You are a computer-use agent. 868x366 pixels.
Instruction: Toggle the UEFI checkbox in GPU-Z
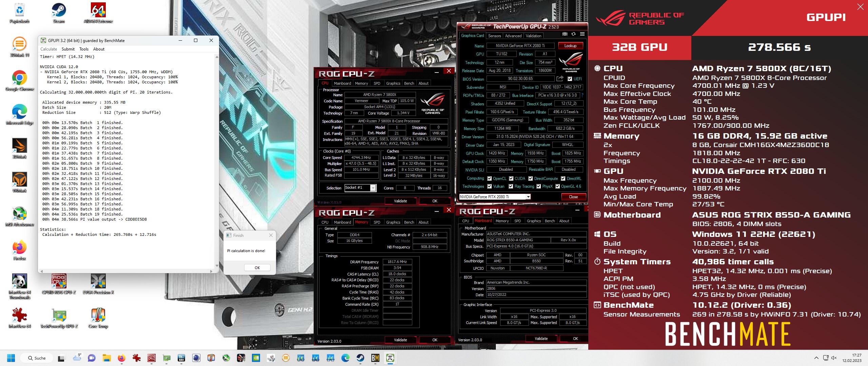(570, 79)
